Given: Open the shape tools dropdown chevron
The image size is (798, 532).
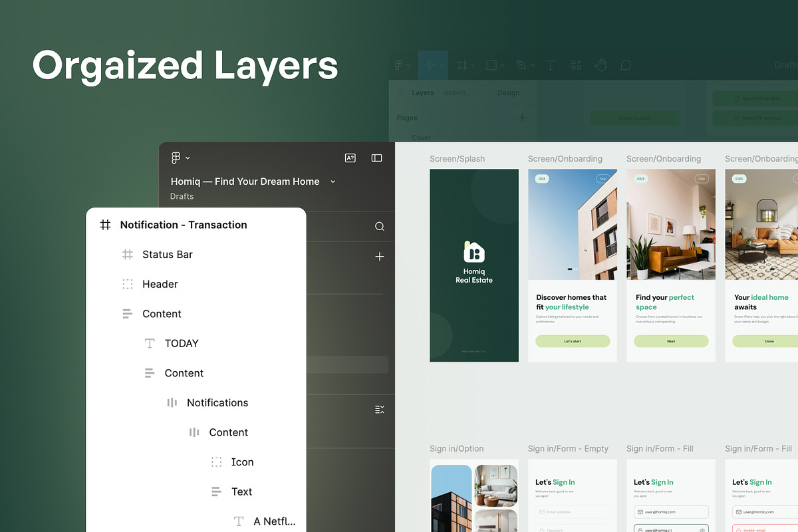Looking at the screenshot, I should point(503,65).
